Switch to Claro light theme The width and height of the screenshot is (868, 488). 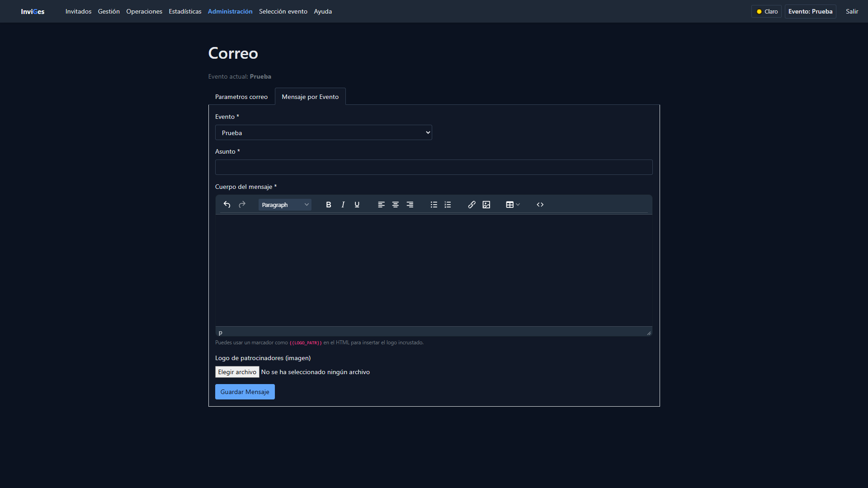[766, 11]
